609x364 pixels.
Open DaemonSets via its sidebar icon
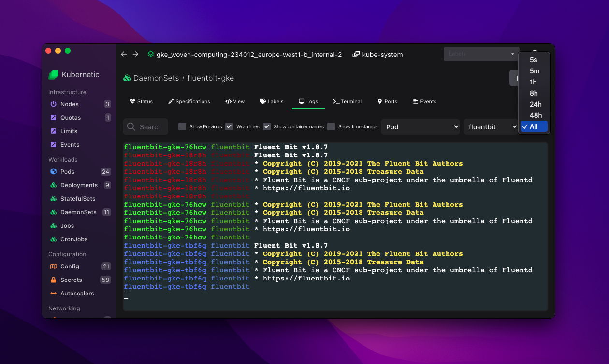point(54,212)
